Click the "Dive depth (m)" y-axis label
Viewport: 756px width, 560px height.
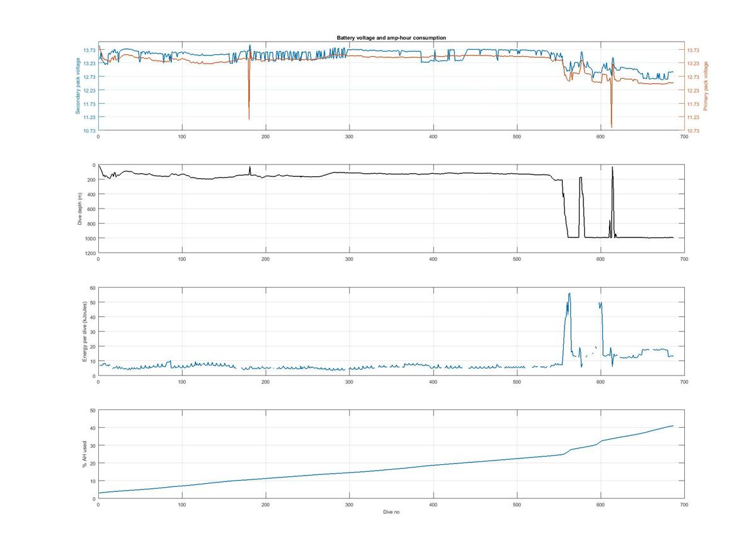coord(80,208)
